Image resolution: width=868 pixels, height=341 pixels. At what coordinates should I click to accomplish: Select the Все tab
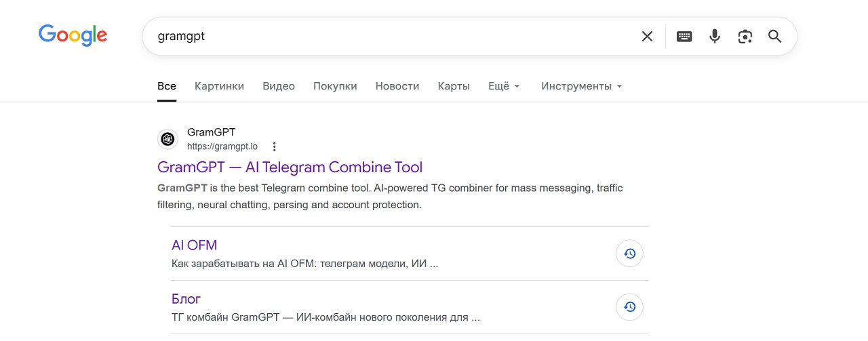pos(167,86)
